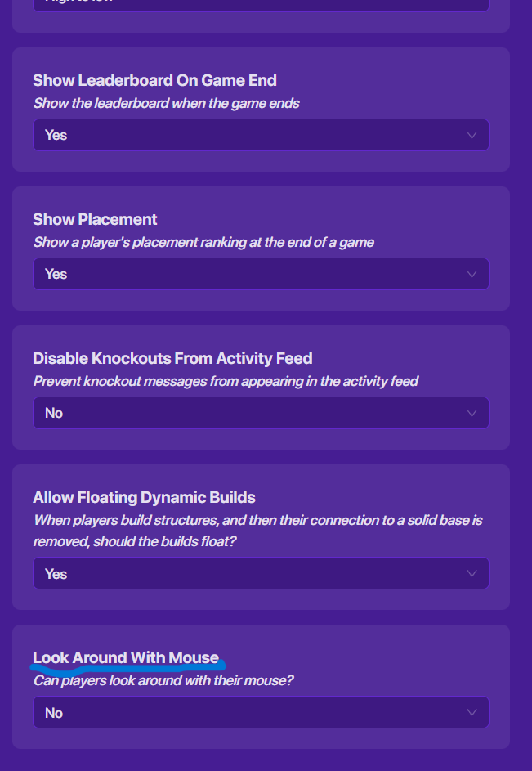Click chevron arrow in Show Leaderboard dropdown
The width and height of the screenshot is (532, 771).
[x=472, y=135]
